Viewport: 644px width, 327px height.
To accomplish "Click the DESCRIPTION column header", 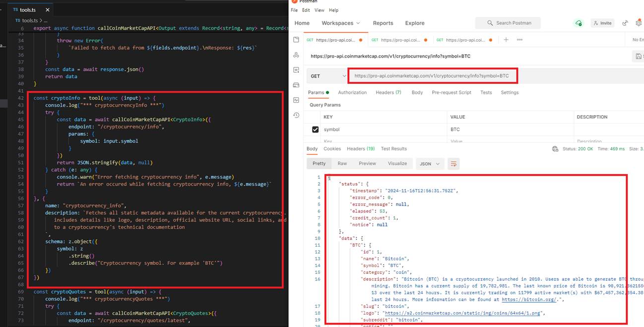I will [592, 117].
